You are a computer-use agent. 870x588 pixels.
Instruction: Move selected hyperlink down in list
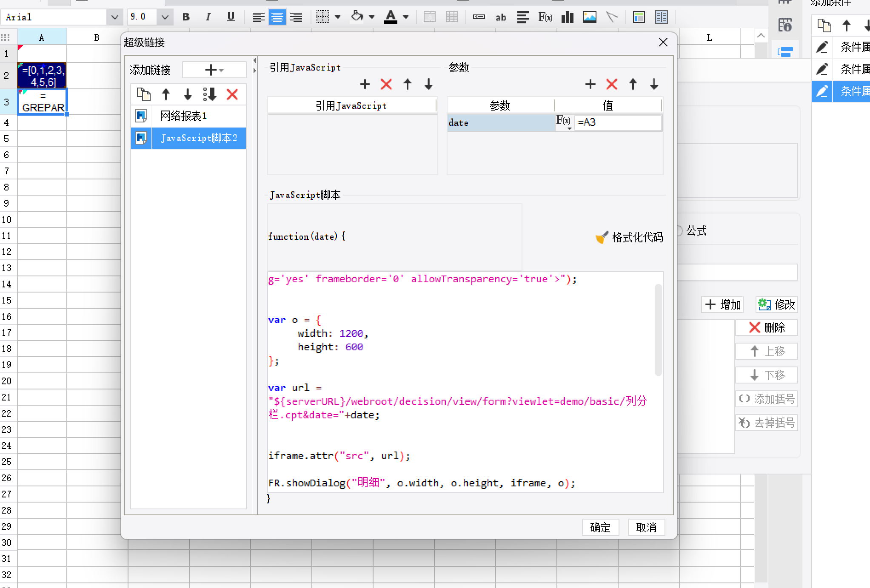(188, 94)
